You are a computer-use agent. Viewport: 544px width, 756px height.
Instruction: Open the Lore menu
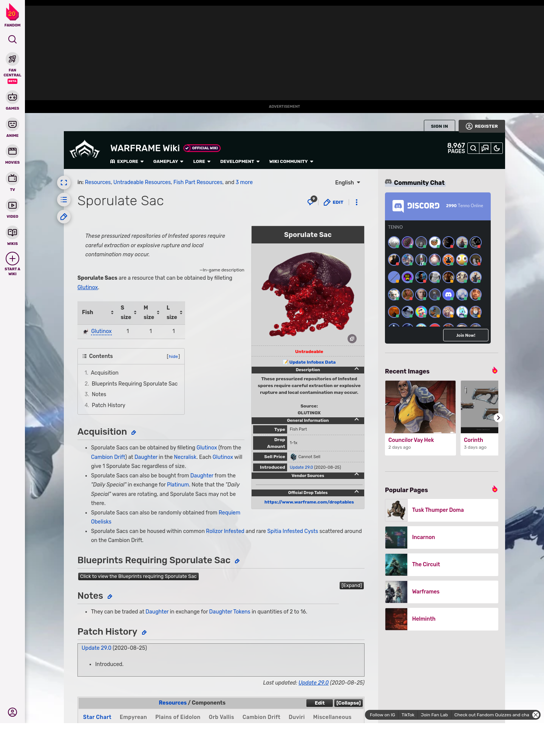click(x=202, y=161)
